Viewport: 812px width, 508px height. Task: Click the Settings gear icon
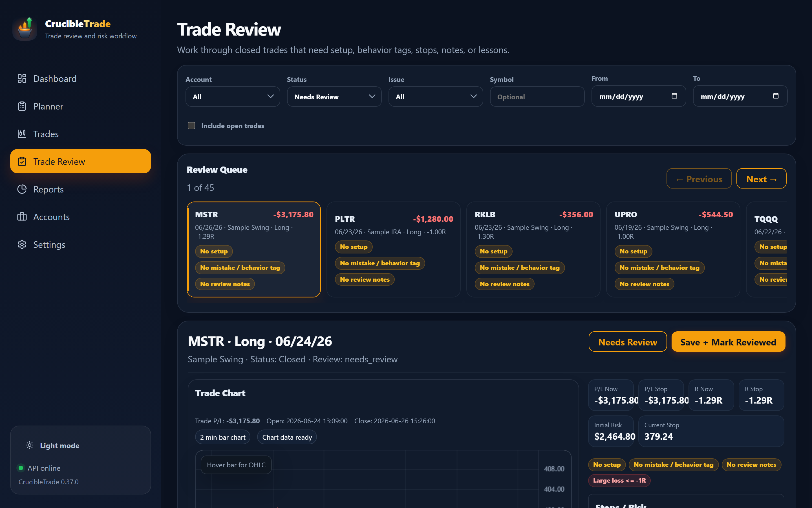[x=22, y=245]
